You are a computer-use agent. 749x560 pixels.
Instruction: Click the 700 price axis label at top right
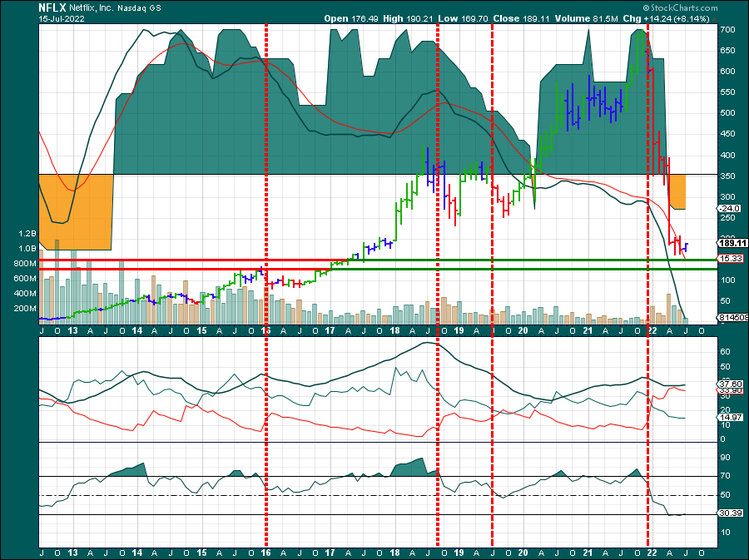pos(727,30)
